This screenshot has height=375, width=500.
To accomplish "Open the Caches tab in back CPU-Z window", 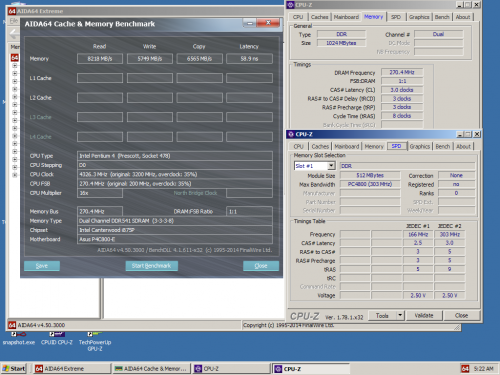I will [x=320, y=17].
